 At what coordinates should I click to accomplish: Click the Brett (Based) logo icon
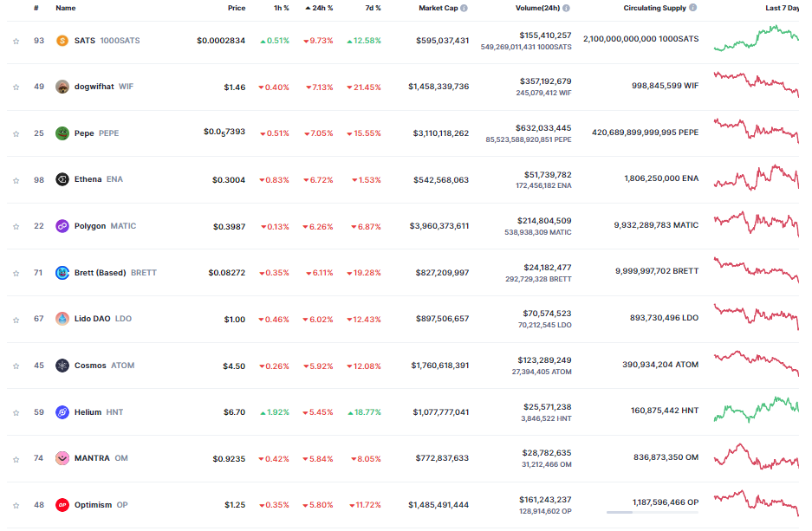click(62, 273)
